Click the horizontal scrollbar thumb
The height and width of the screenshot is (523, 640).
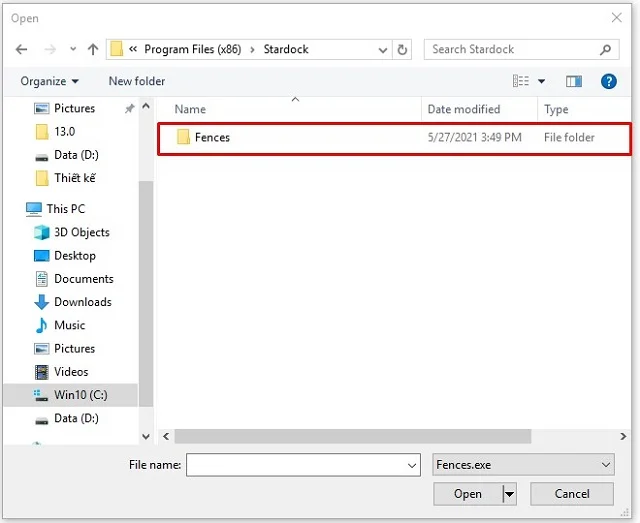353,436
